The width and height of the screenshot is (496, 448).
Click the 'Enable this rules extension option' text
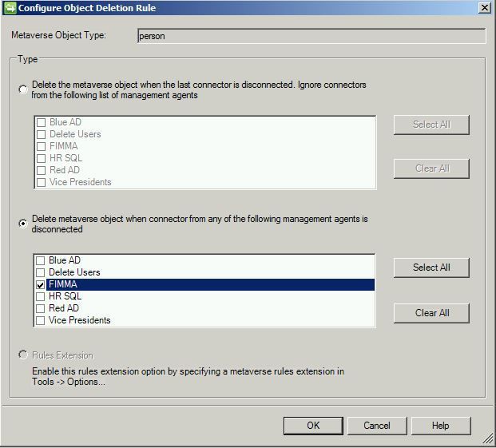pyautogui.click(x=188, y=377)
